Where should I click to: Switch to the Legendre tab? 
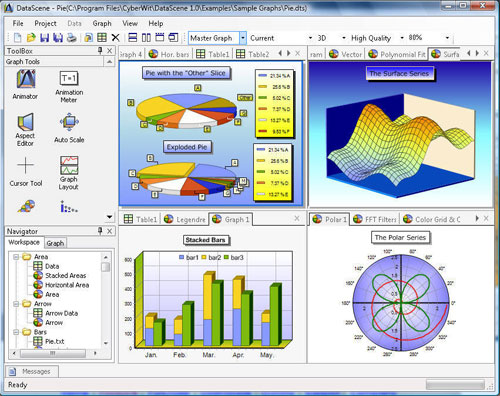[x=186, y=219]
